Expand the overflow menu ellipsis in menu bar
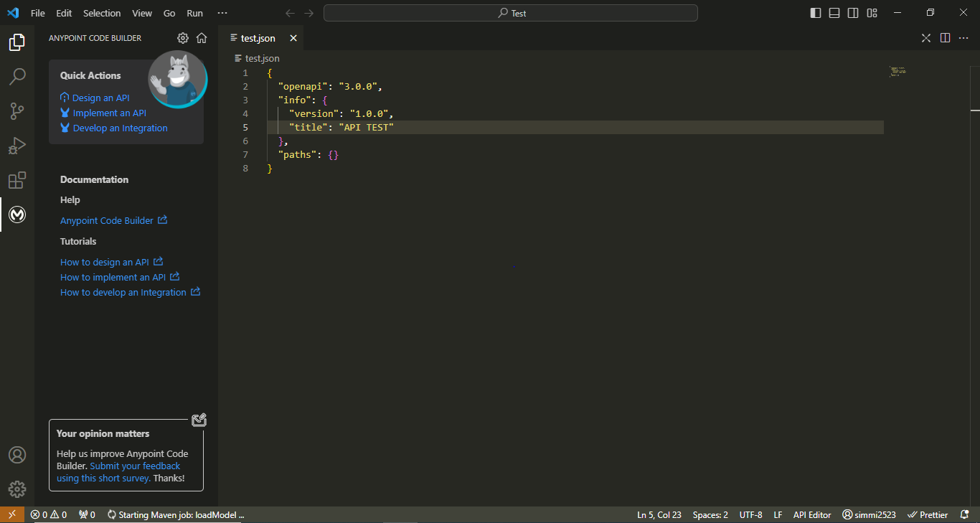Image resolution: width=980 pixels, height=523 pixels. click(x=222, y=13)
